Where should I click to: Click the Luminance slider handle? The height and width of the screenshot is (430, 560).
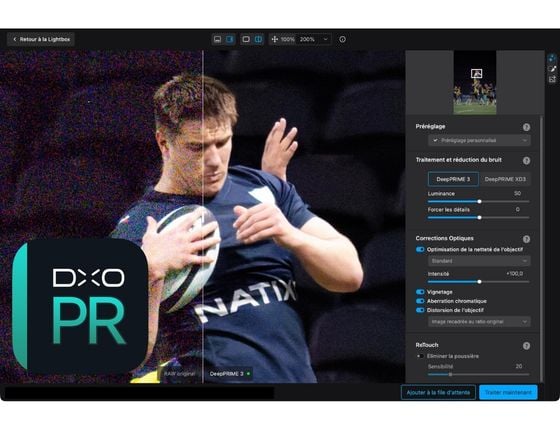[x=479, y=202]
